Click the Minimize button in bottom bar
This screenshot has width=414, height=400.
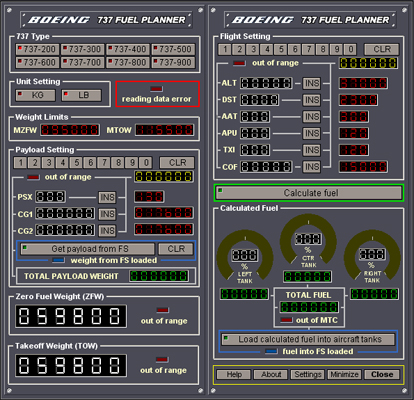(344, 375)
